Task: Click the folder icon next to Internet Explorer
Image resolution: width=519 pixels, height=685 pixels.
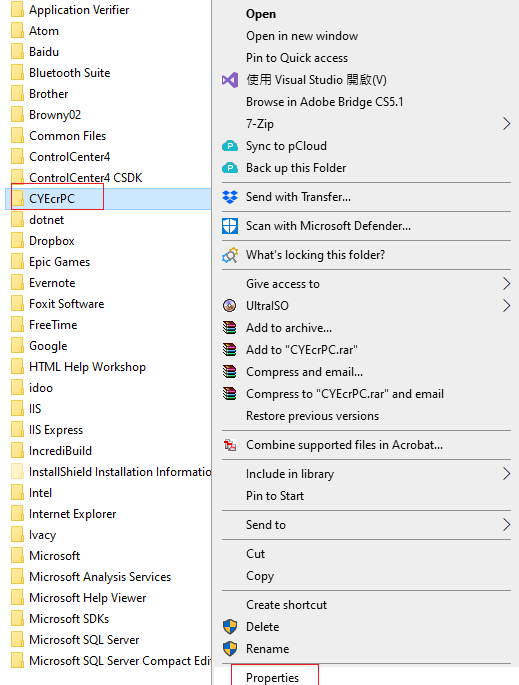Action: click(17, 514)
